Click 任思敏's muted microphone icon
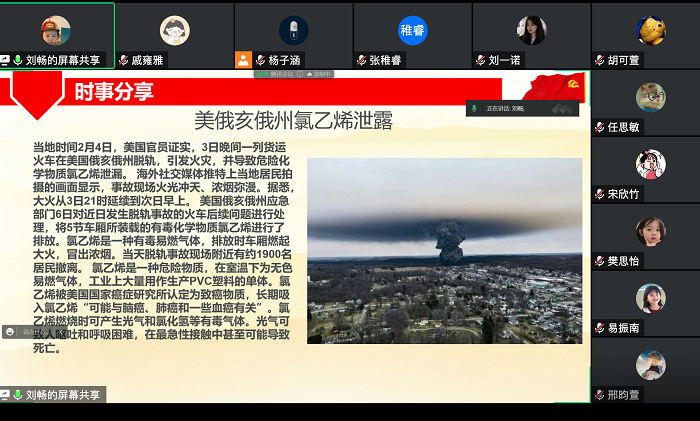Screen dimensions: 700x421 pos(600,127)
